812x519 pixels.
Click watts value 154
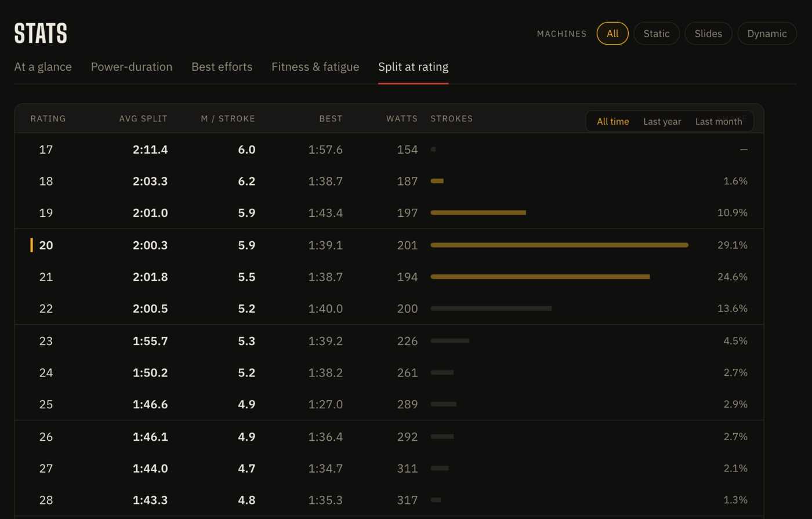coord(407,150)
